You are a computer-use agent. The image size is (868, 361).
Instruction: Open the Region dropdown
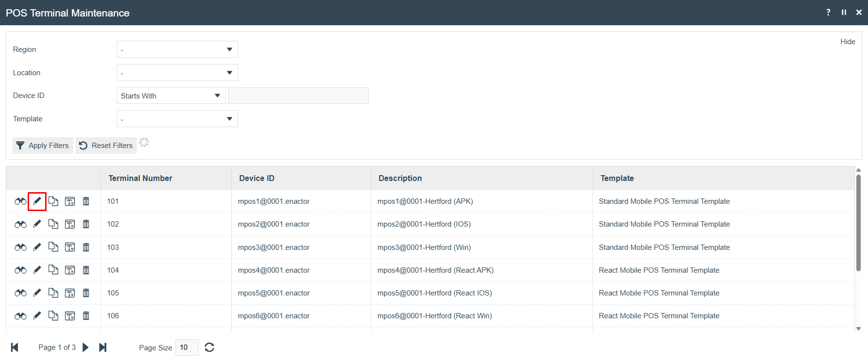coord(177,49)
